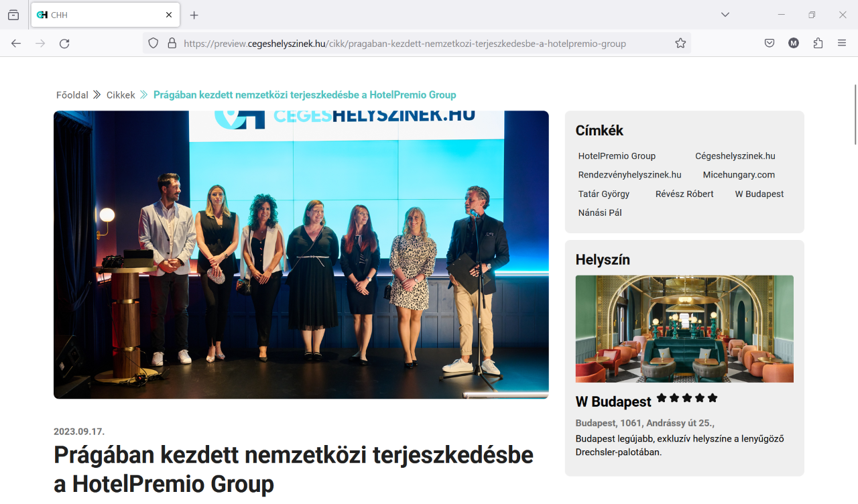Open Firefox account M avatar
858x504 pixels.
coord(794,43)
